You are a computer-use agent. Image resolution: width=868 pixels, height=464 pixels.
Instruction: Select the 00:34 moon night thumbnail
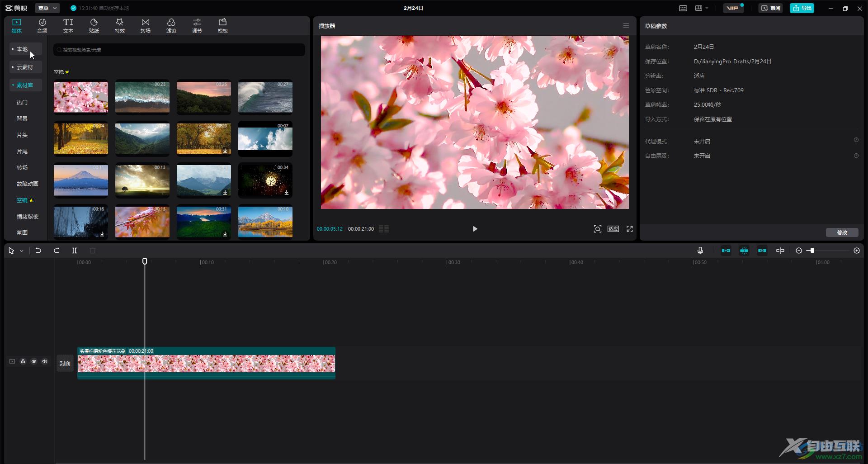point(265,180)
